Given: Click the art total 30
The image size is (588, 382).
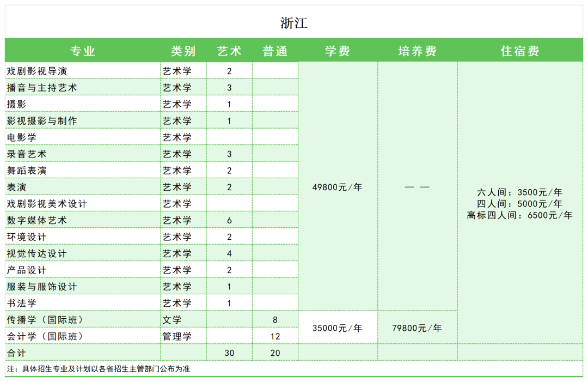Looking at the screenshot, I should tap(229, 353).
